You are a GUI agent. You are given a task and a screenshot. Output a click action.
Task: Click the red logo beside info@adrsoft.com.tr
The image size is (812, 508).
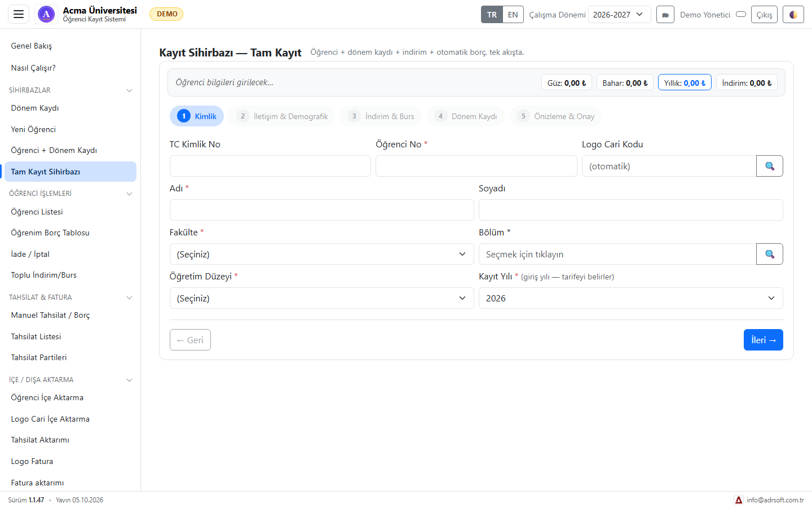[x=739, y=500]
